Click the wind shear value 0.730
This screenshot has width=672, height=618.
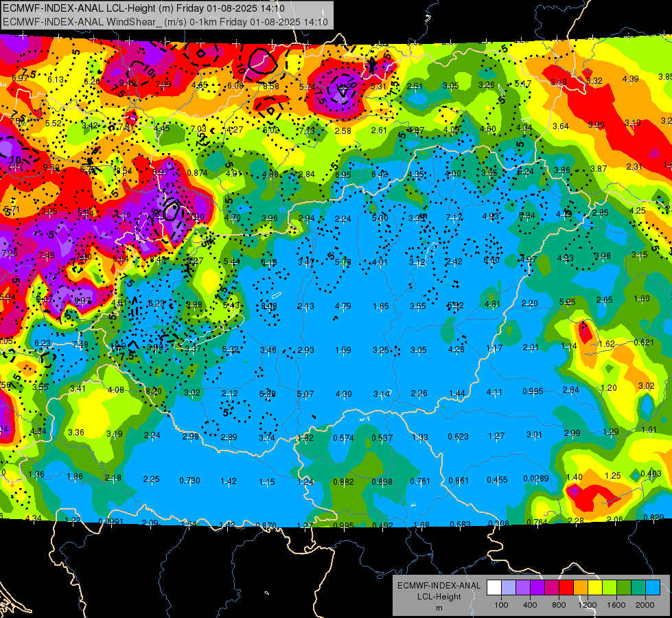tap(190, 481)
